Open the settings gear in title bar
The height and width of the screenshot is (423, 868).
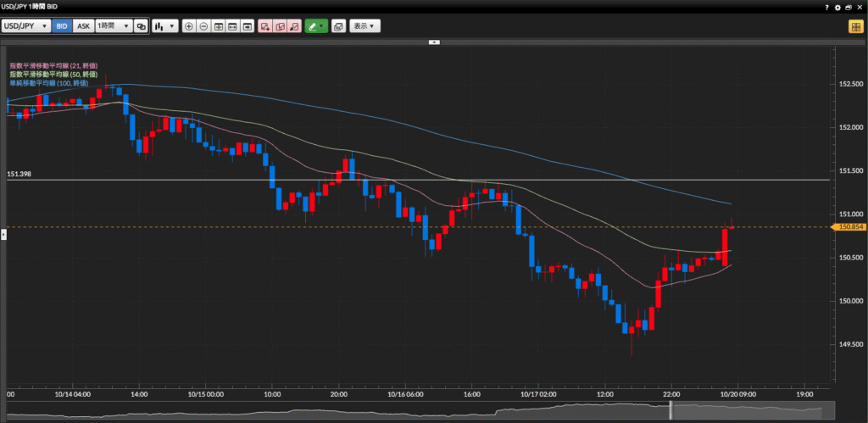point(837,7)
